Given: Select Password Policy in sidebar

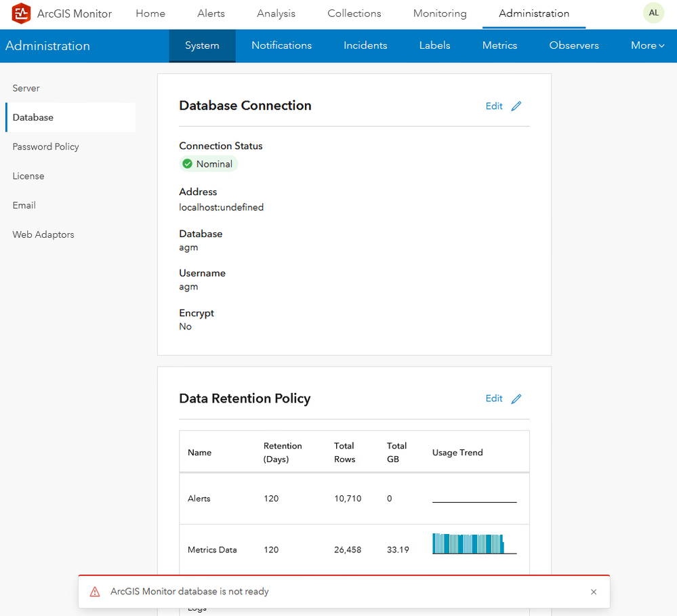Looking at the screenshot, I should [x=46, y=147].
